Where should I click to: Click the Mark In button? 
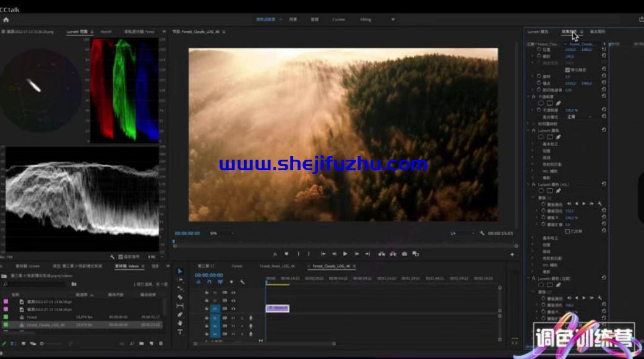[x=299, y=254]
